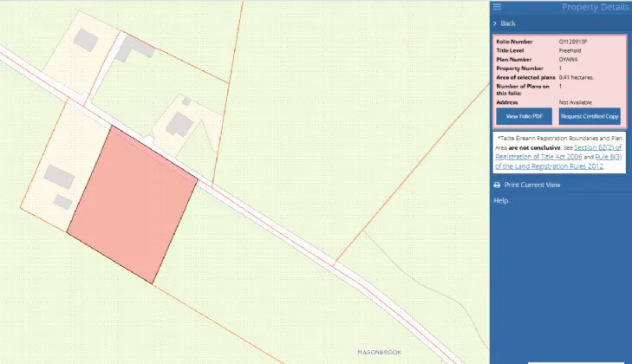Click the building at top-left of map
632x364 pixels.
85,39
